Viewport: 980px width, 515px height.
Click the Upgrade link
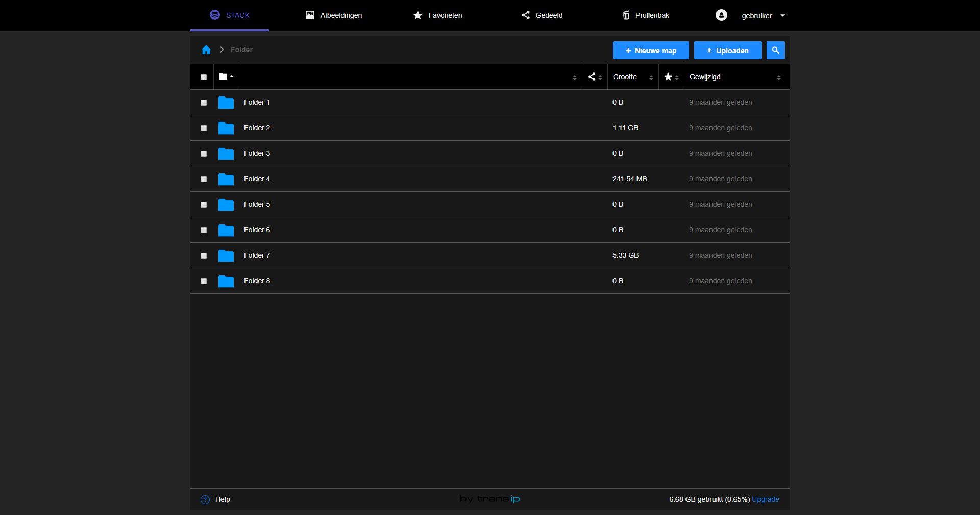pos(766,499)
